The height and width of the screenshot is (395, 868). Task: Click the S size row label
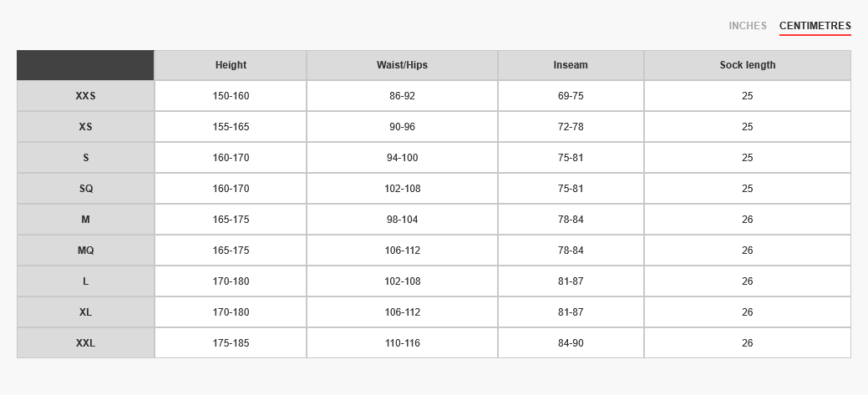coord(85,158)
